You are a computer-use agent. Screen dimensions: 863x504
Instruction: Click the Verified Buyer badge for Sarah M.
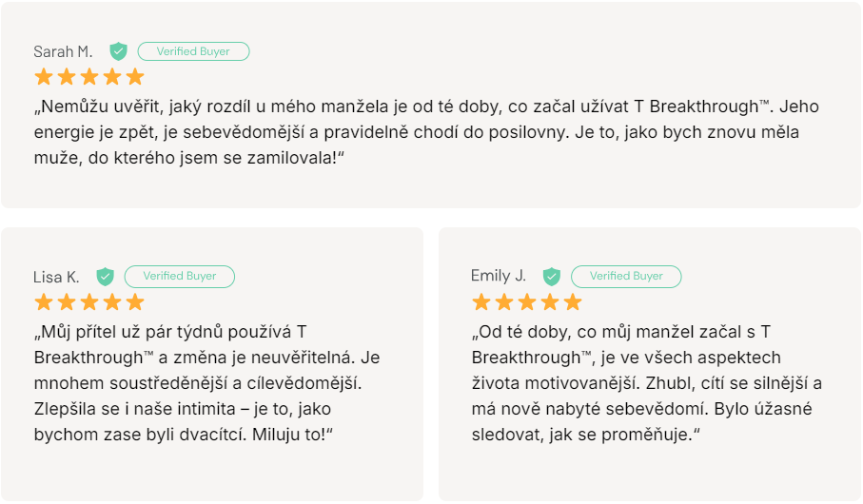[x=193, y=51]
